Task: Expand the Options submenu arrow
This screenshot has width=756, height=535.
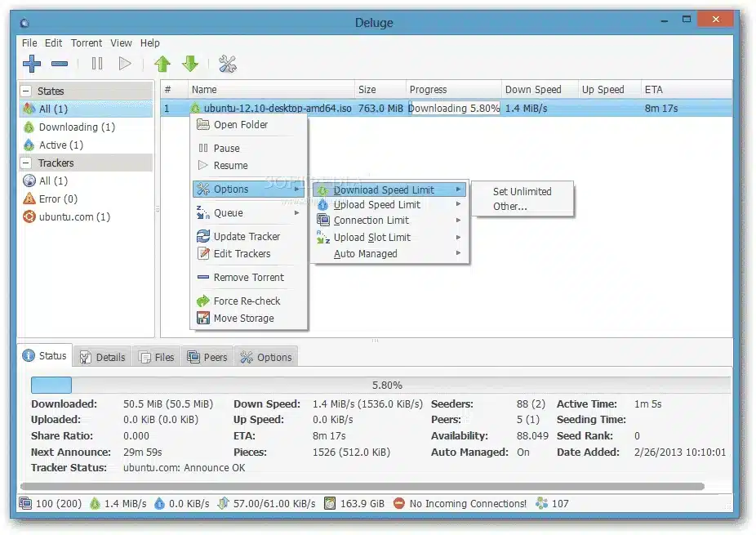Action: coord(297,189)
